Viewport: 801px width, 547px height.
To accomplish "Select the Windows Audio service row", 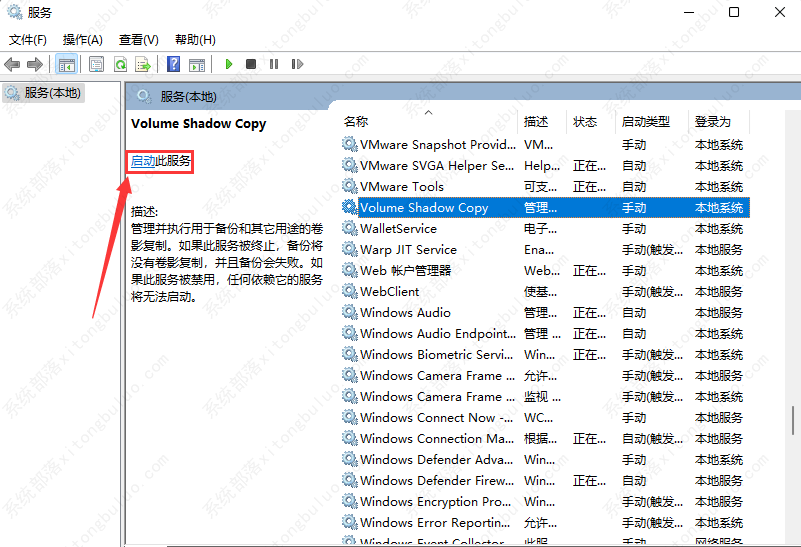I will [x=405, y=313].
